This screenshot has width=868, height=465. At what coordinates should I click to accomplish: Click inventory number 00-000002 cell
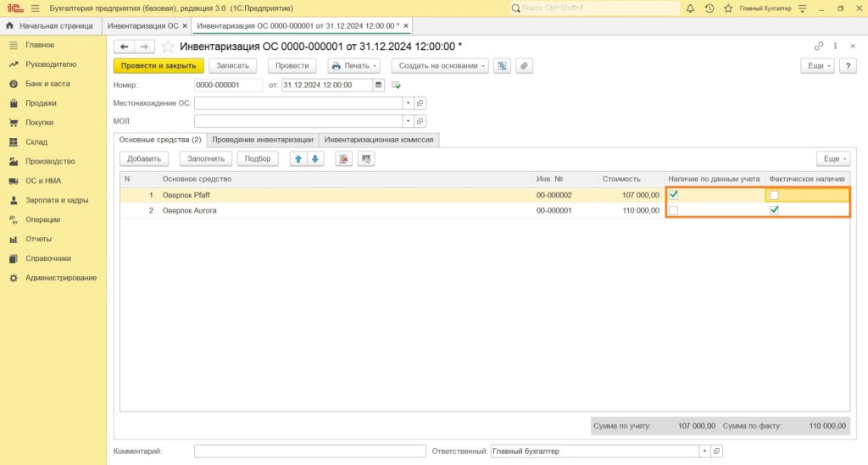tap(565, 195)
